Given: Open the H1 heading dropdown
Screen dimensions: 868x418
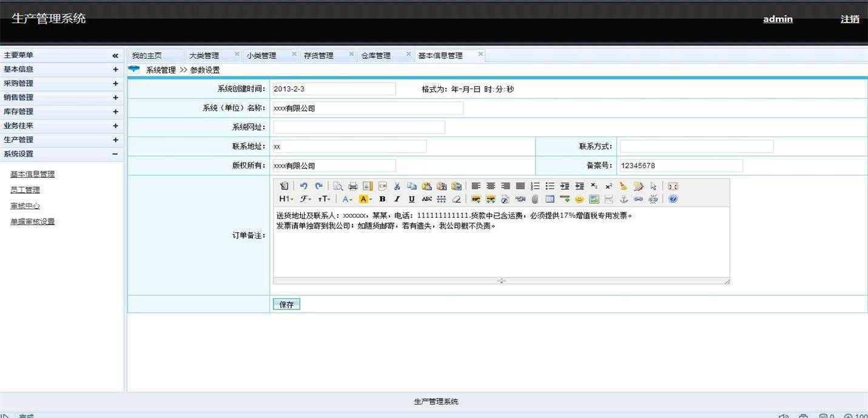Looking at the screenshot, I should [286, 199].
